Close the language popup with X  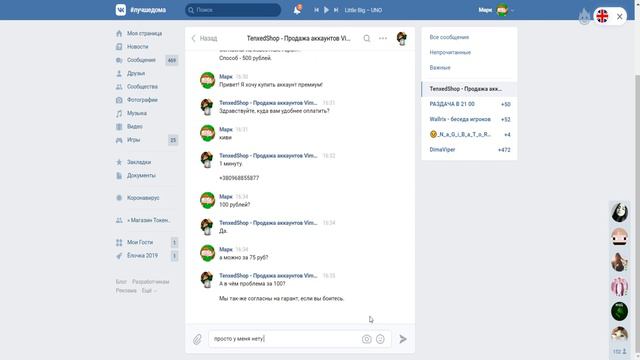tap(620, 16)
